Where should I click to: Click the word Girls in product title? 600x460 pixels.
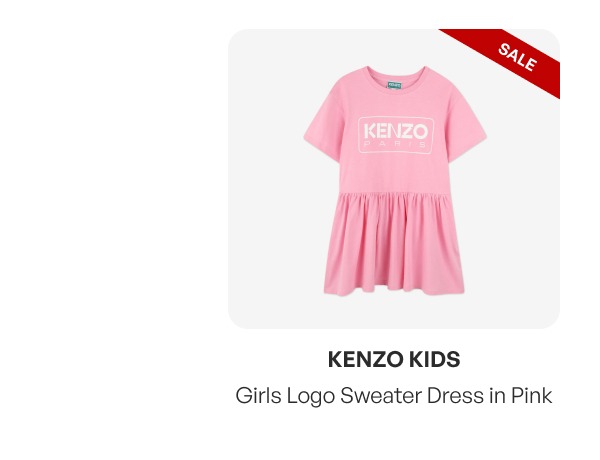pos(258,395)
